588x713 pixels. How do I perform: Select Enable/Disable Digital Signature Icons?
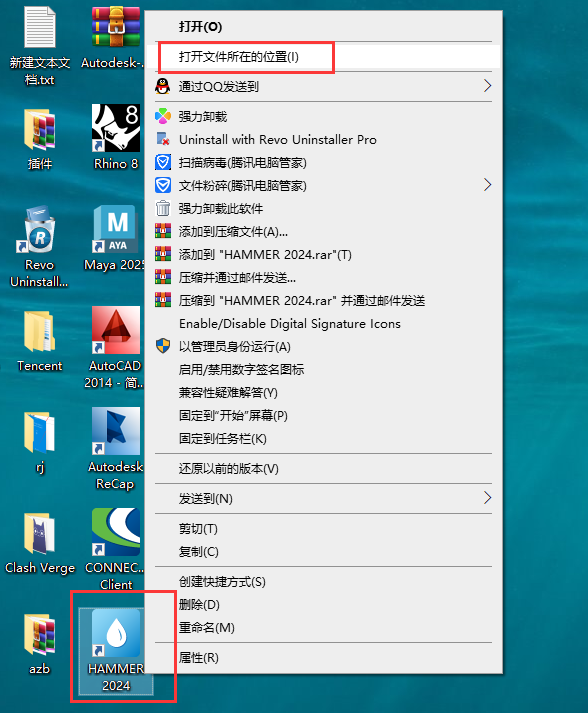(323, 323)
